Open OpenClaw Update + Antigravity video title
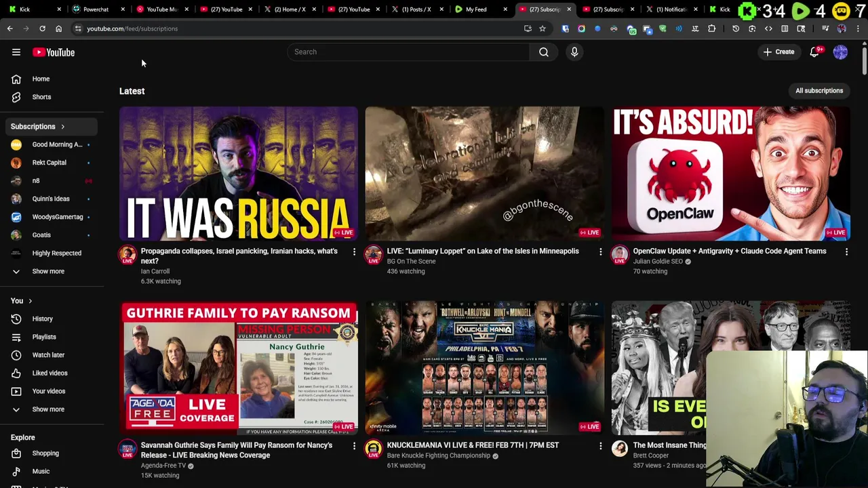Viewport: 868px width, 488px height. [730, 251]
